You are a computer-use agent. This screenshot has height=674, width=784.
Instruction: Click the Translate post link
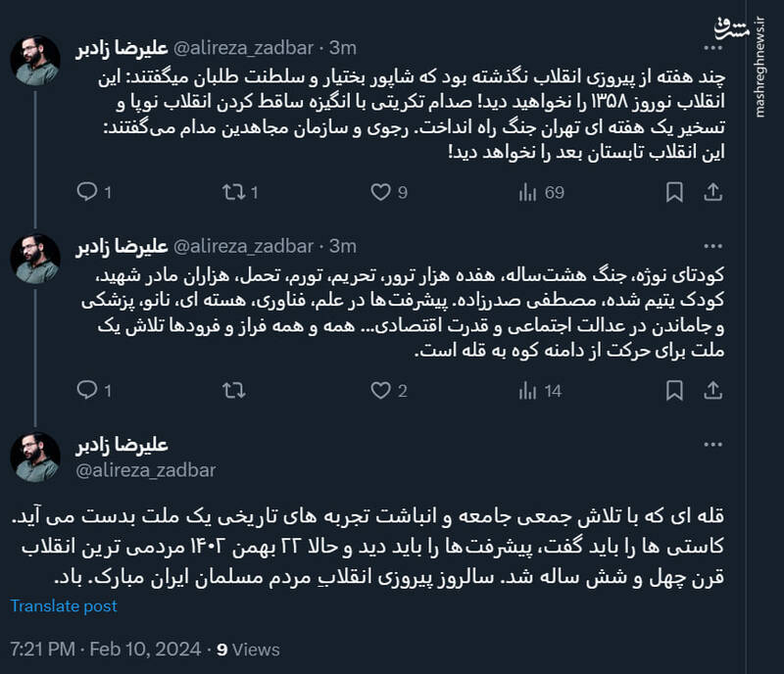coord(66,605)
